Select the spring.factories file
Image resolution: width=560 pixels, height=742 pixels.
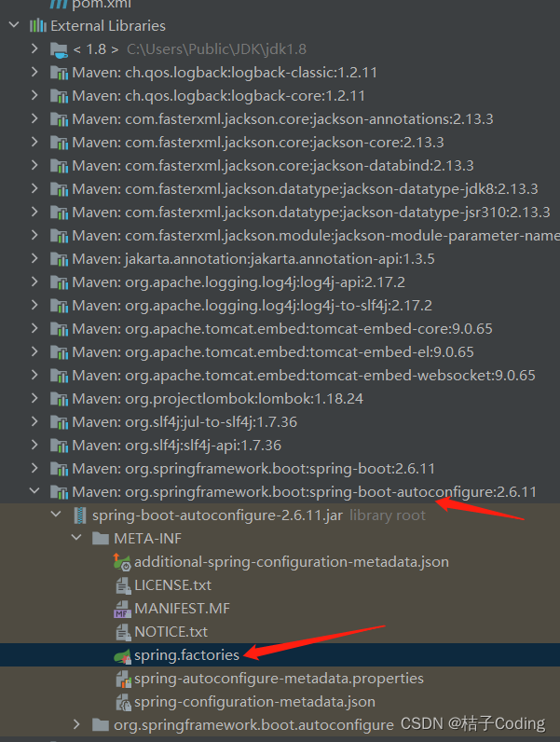click(187, 655)
